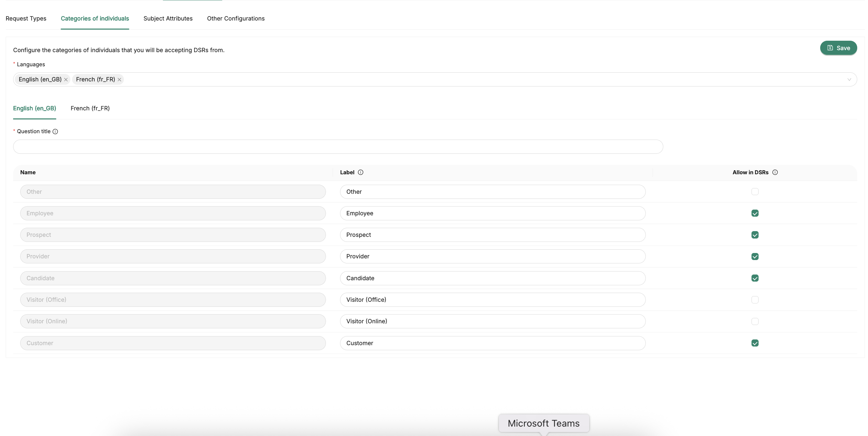The width and height of the screenshot is (868, 436).
Task: Click the Label column info icon
Action: click(x=360, y=172)
